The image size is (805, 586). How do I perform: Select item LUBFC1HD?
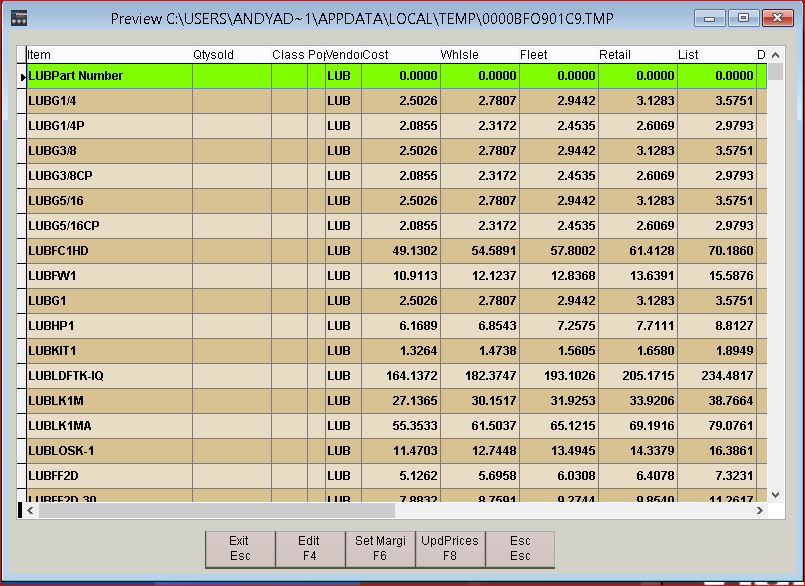click(x=109, y=251)
